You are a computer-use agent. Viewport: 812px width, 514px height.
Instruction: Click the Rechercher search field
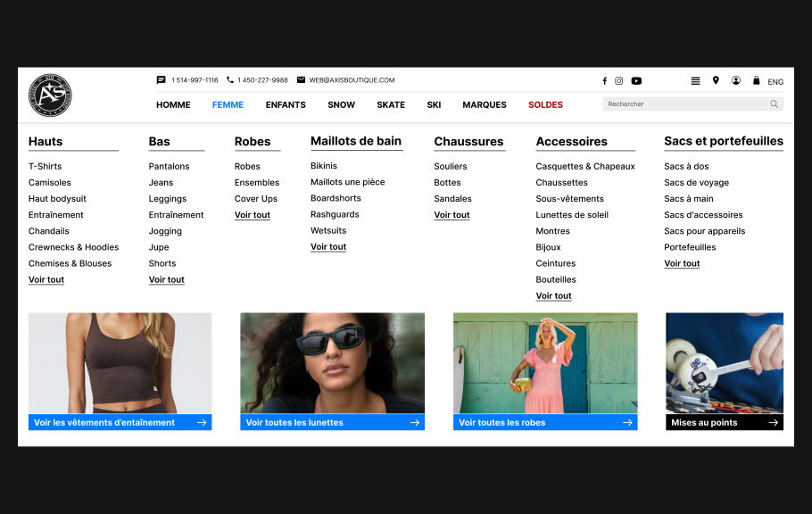coord(683,104)
